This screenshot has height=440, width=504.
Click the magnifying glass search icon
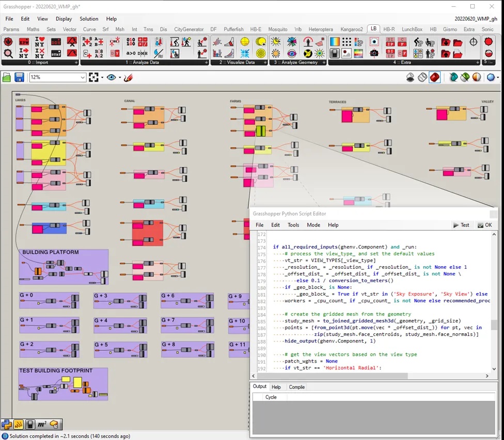[x=8, y=53]
